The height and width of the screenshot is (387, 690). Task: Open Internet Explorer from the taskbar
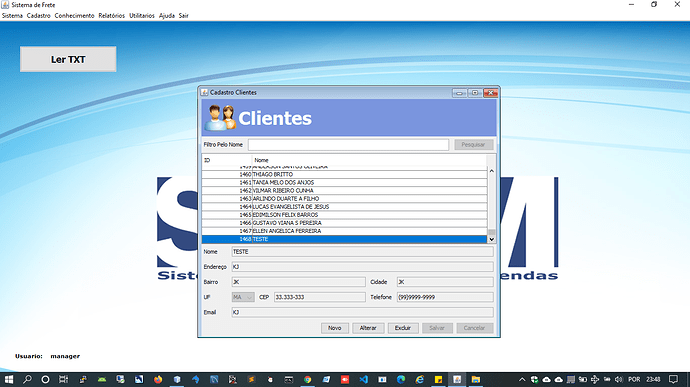pos(420,379)
